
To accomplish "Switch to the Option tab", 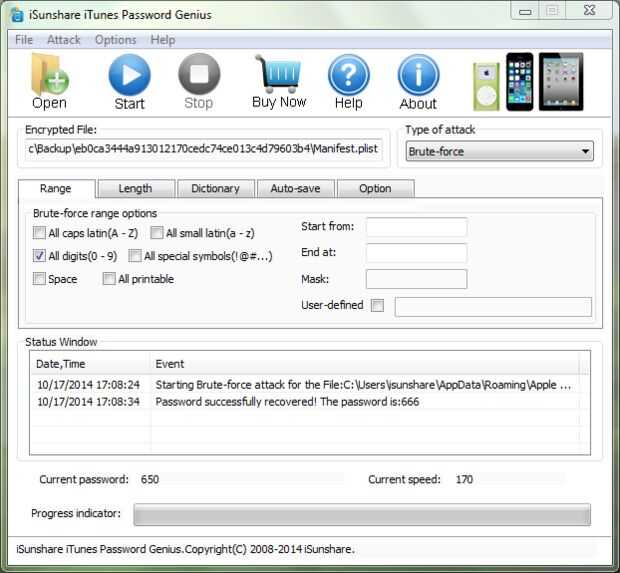I will [375, 188].
